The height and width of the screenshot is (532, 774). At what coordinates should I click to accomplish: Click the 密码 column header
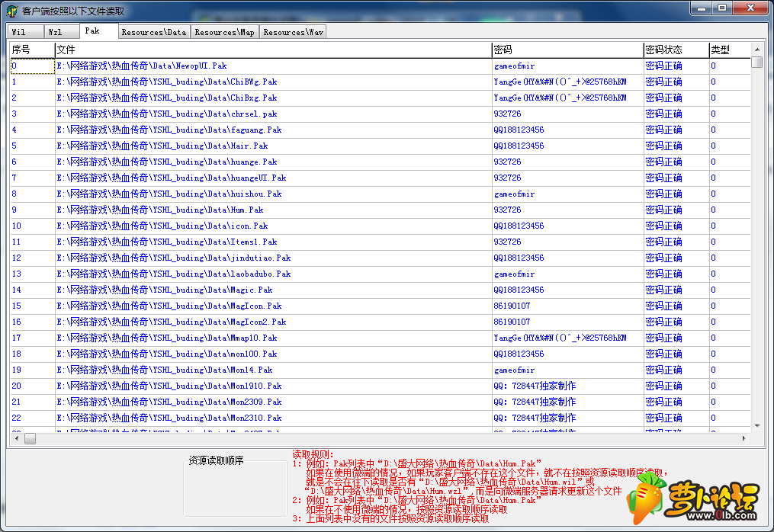567,50
